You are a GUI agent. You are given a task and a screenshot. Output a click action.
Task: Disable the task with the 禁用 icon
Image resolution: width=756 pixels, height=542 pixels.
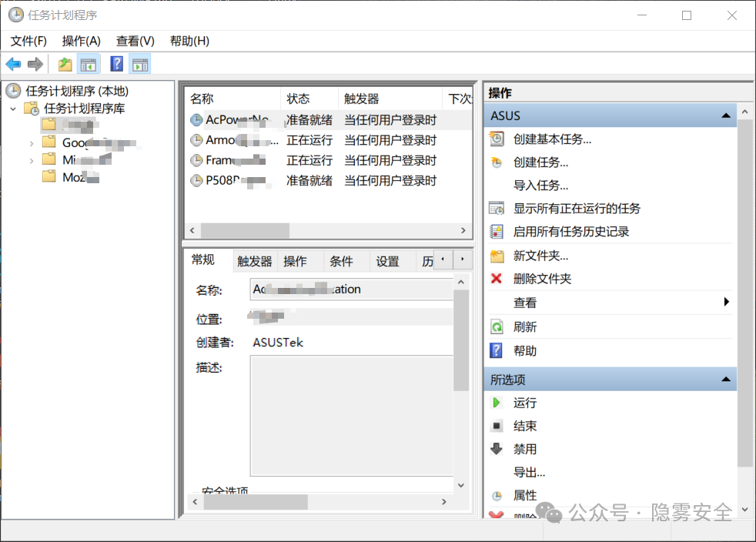[x=496, y=448]
